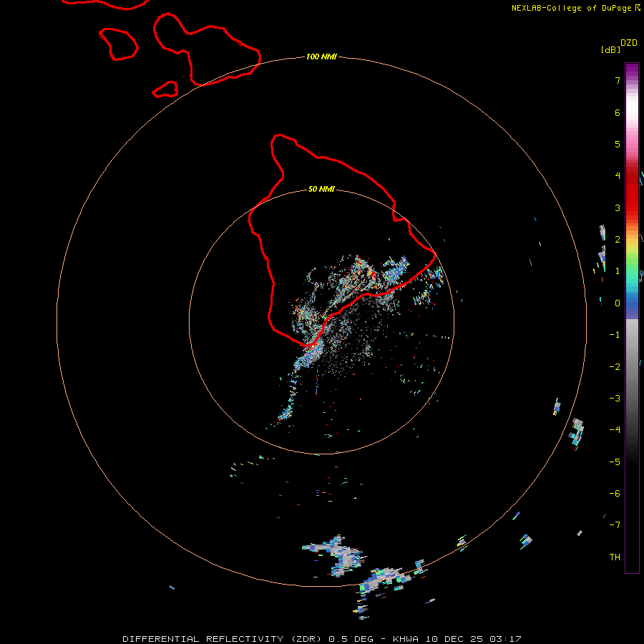The height and width of the screenshot is (644, 644).
Task: Click the -4 tick label on the color scale
Action: click(x=615, y=429)
